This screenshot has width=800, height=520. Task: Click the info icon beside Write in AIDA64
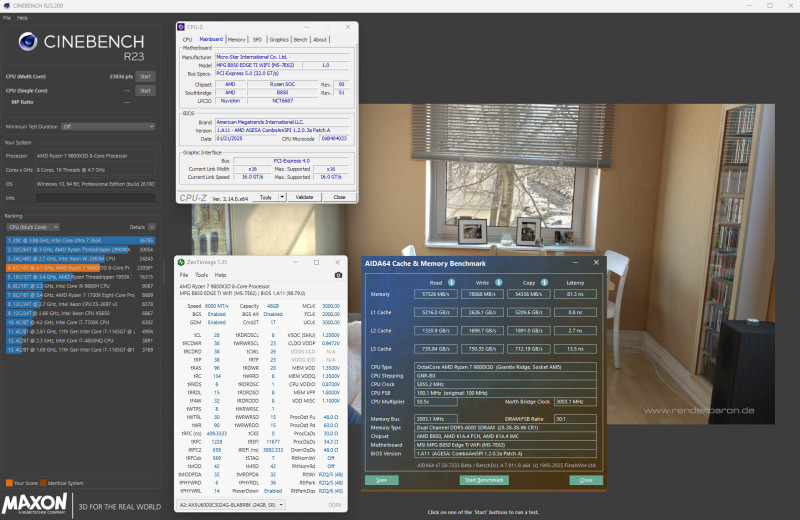pyautogui.click(x=498, y=282)
